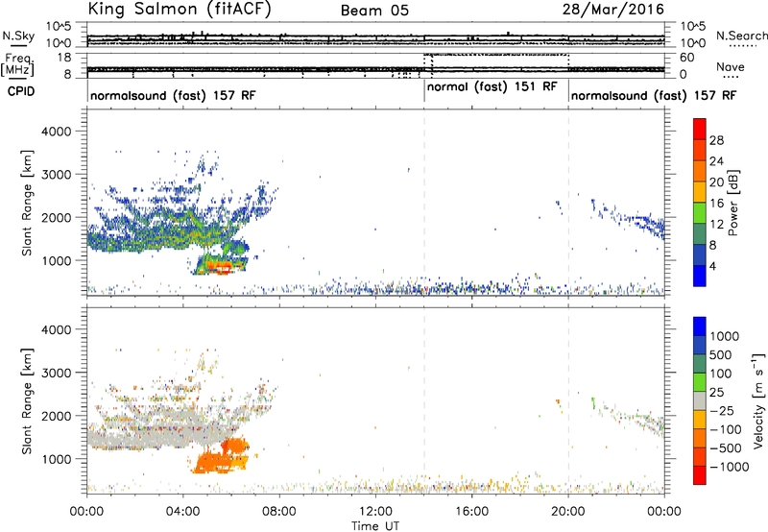Click the 18 frequency tick label
Screen dimensions: 768x532
tap(63, 58)
